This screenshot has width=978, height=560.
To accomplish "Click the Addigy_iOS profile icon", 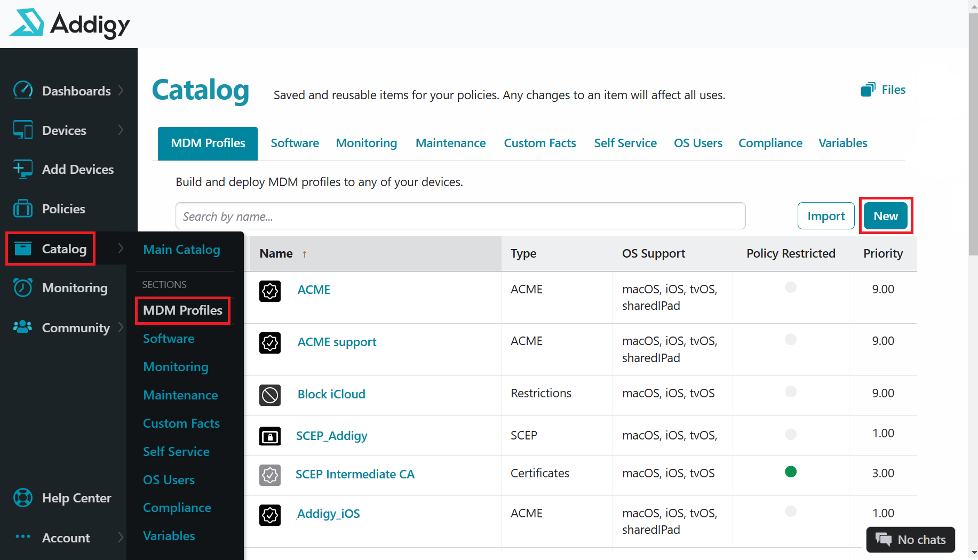I will pos(270,515).
